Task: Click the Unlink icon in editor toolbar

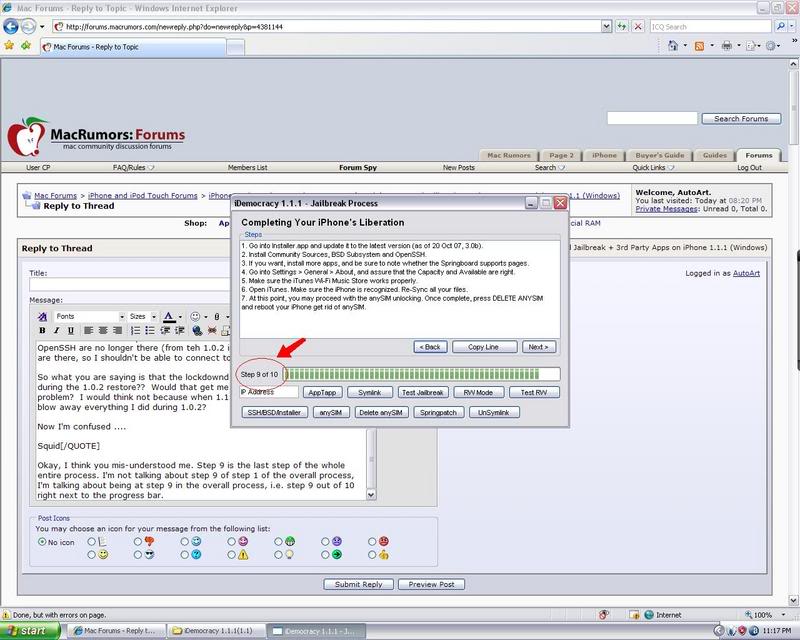Action: point(212,331)
